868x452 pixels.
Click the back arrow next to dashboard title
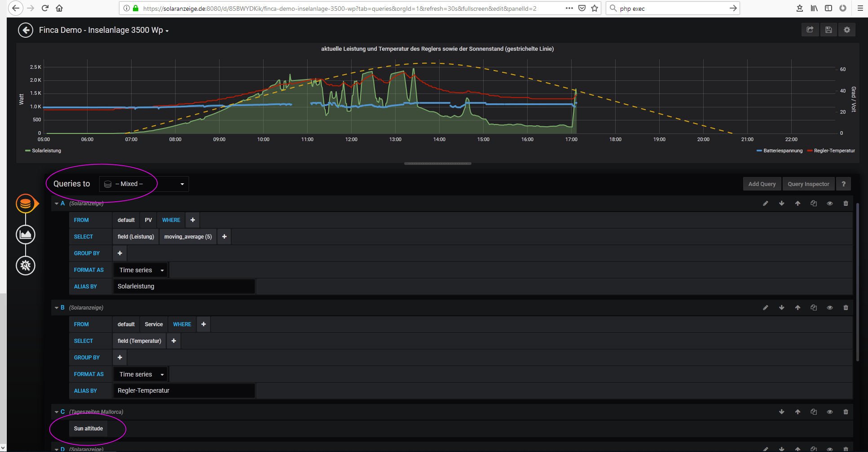click(26, 30)
